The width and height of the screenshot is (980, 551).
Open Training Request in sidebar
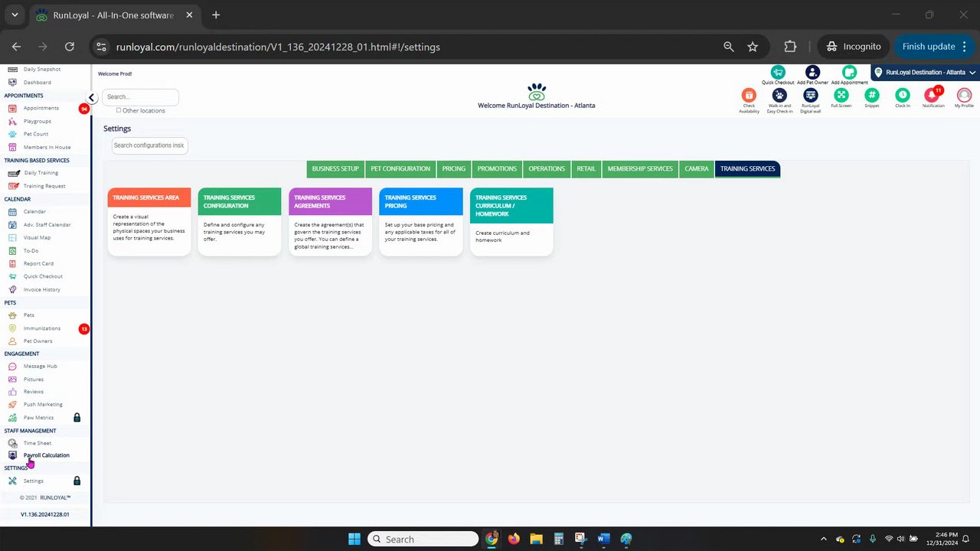pyautogui.click(x=44, y=186)
